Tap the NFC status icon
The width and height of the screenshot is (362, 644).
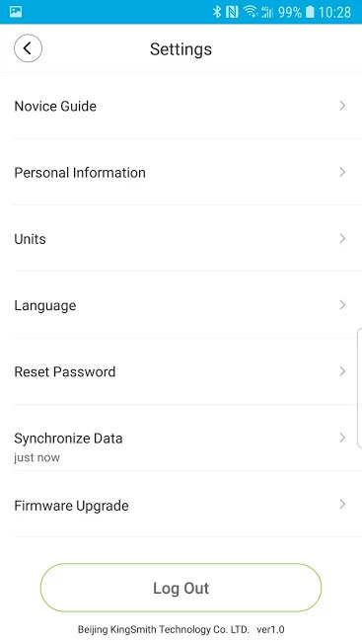232,12
